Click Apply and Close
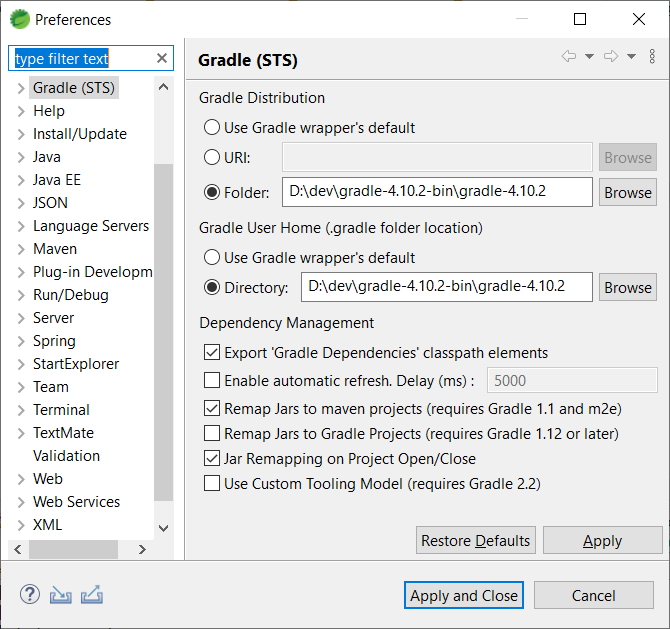The width and height of the screenshot is (670, 629). (464, 595)
